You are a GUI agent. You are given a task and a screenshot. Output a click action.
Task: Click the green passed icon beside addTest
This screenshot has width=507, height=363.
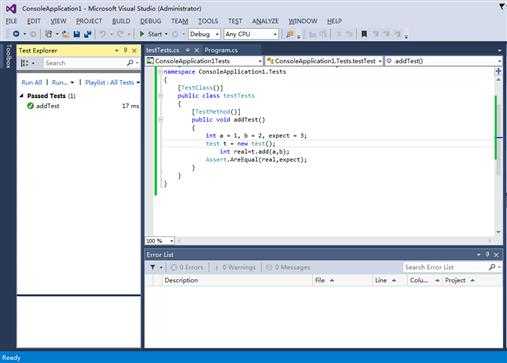click(30, 106)
